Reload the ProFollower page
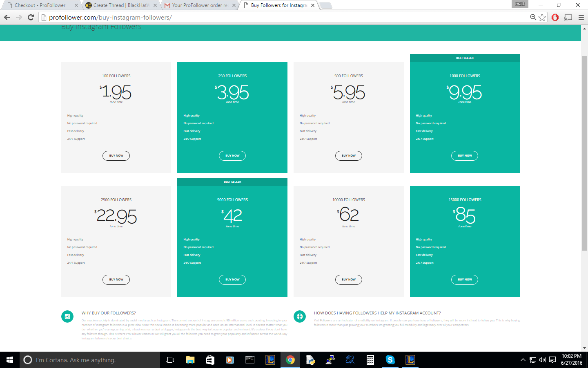 point(31,17)
